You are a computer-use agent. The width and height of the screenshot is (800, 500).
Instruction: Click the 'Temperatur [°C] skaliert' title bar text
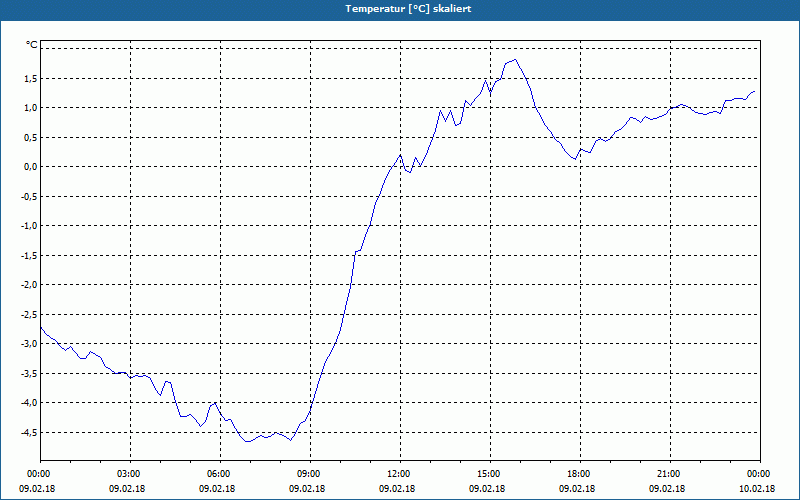(408, 9)
